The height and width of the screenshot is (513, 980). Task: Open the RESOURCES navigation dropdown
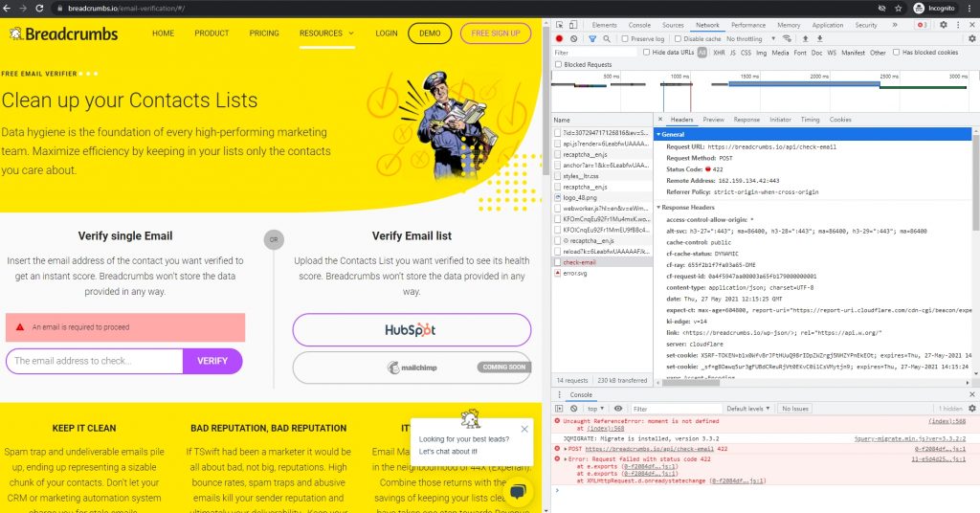[326, 33]
